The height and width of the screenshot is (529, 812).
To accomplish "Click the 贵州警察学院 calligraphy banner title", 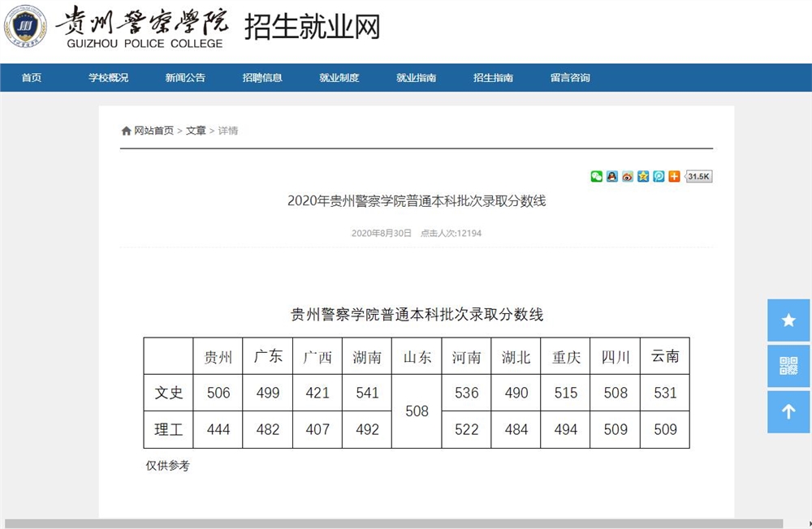I will coord(142,21).
